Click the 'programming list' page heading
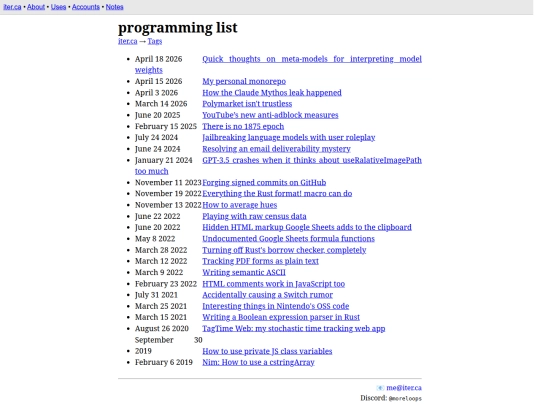Screen dimensions: 540x405 178,28
